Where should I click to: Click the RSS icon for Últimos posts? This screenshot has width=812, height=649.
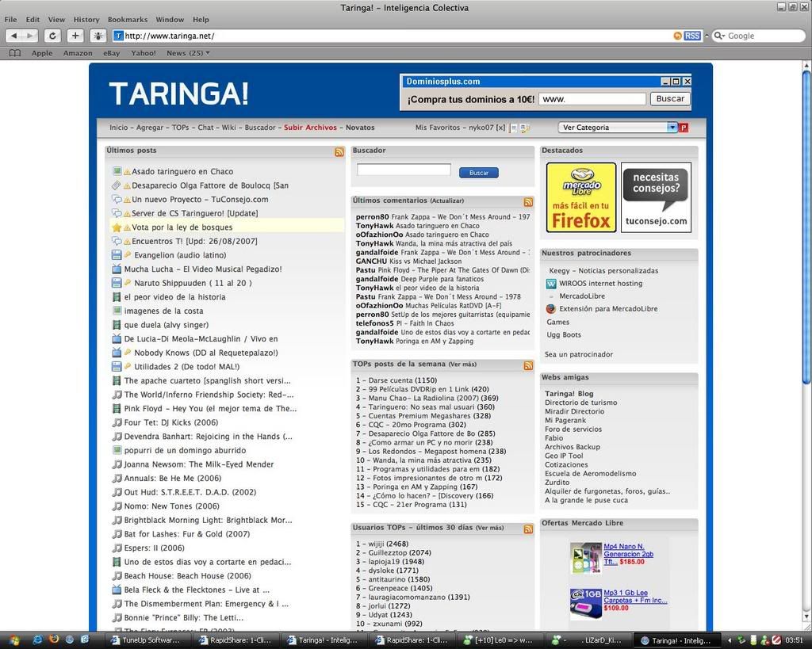coord(339,151)
